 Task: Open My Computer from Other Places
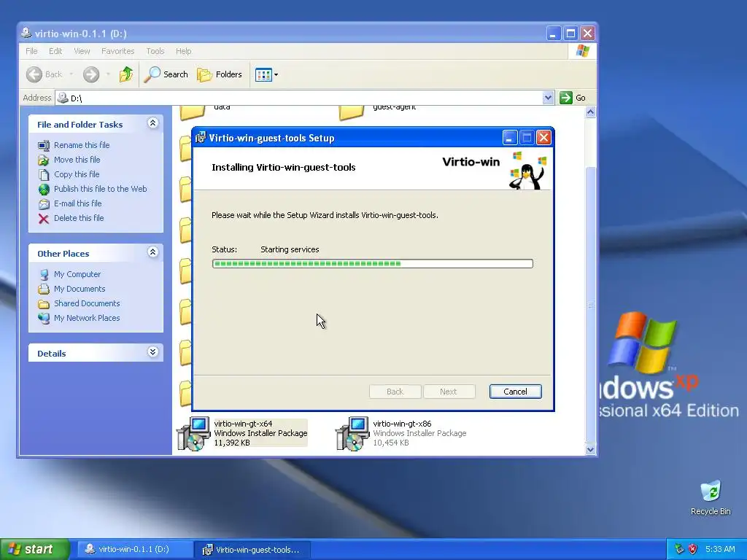(x=77, y=274)
